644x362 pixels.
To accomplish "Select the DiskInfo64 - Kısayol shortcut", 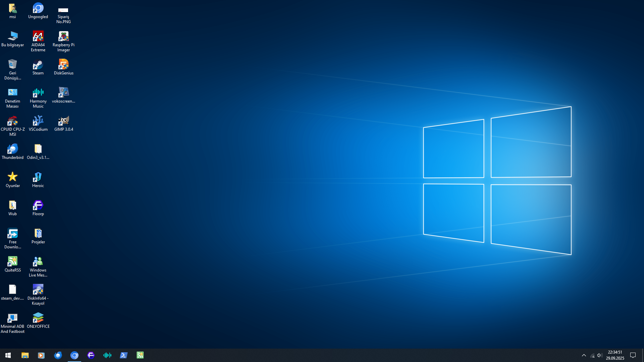I will click(38, 295).
